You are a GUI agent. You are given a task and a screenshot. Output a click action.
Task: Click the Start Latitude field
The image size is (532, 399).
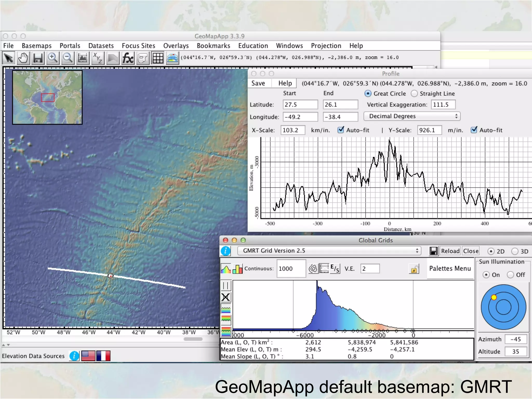coord(300,104)
